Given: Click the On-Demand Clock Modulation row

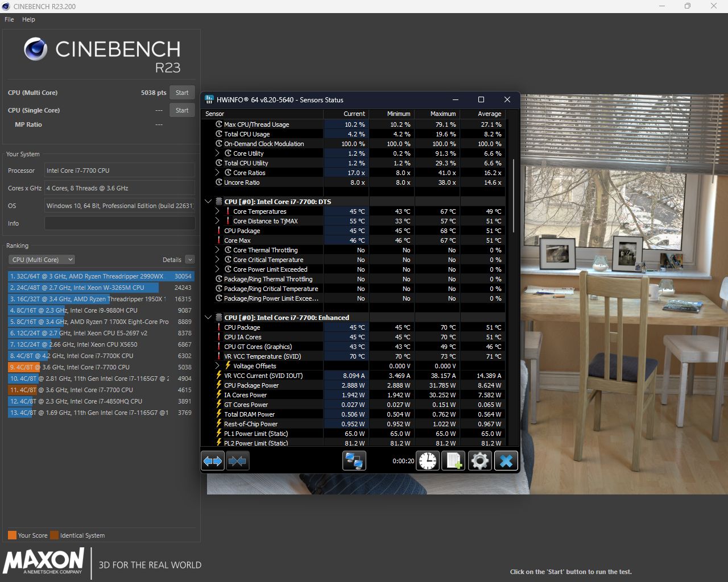Looking at the screenshot, I should pos(354,144).
